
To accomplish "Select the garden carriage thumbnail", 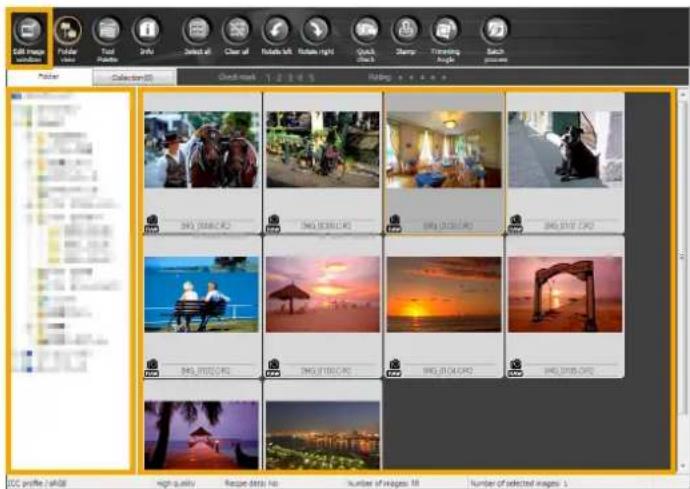I will click(x=323, y=150).
